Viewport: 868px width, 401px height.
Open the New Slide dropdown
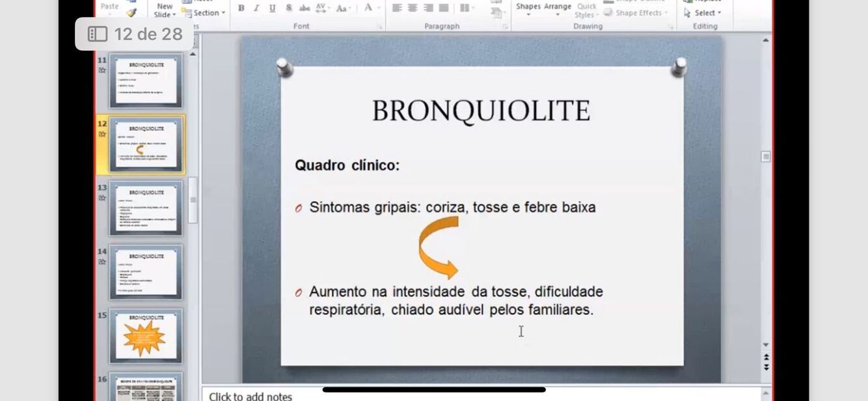point(165,11)
